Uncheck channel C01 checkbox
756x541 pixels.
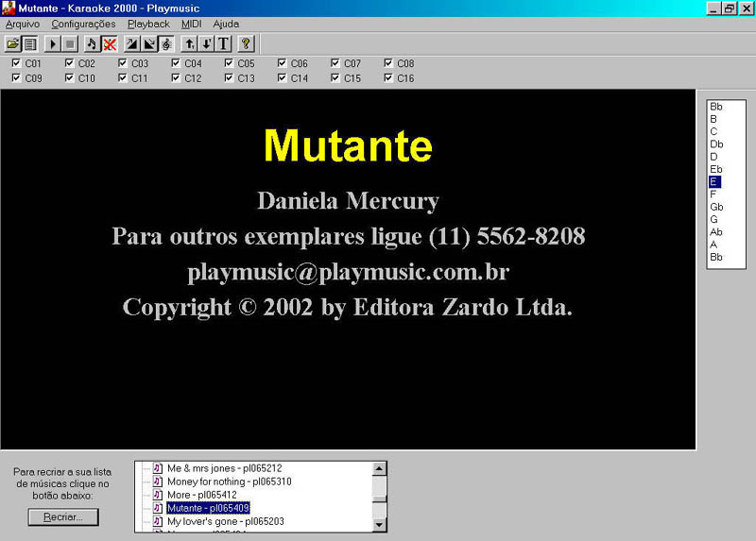pyautogui.click(x=16, y=62)
